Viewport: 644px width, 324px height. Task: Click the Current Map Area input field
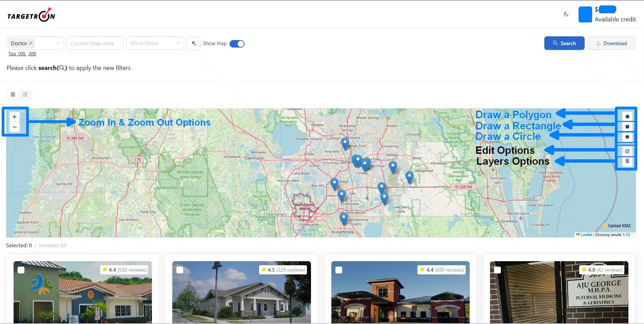coord(95,43)
